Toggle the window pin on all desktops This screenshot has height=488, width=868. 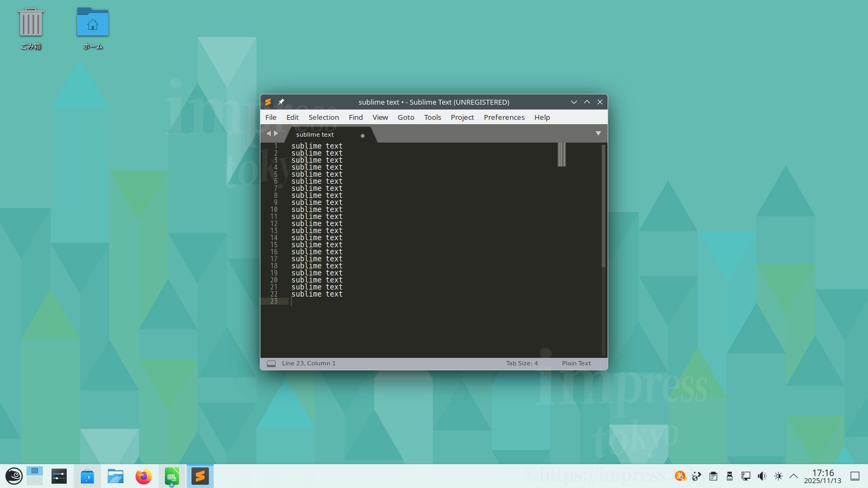(281, 102)
